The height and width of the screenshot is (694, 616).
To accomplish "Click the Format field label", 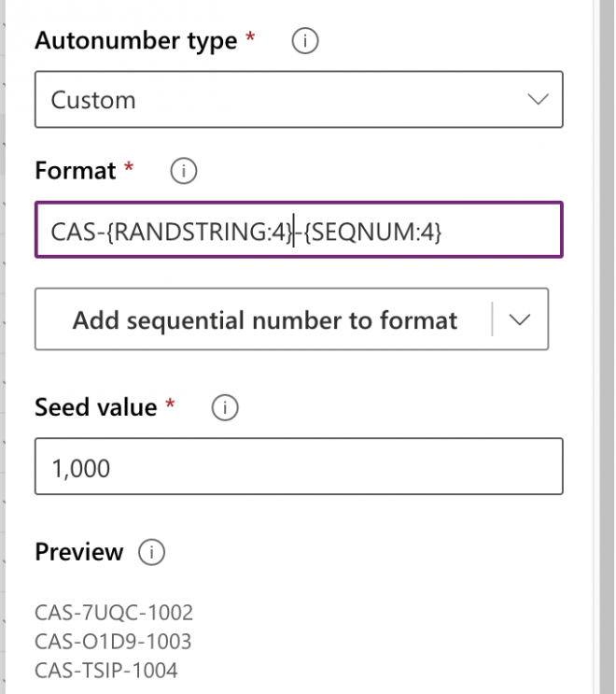I will pos(76,171).
